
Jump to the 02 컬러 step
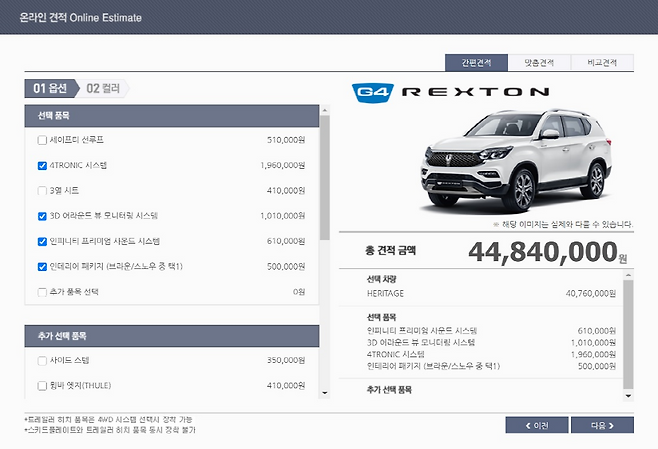pos(104,88)
